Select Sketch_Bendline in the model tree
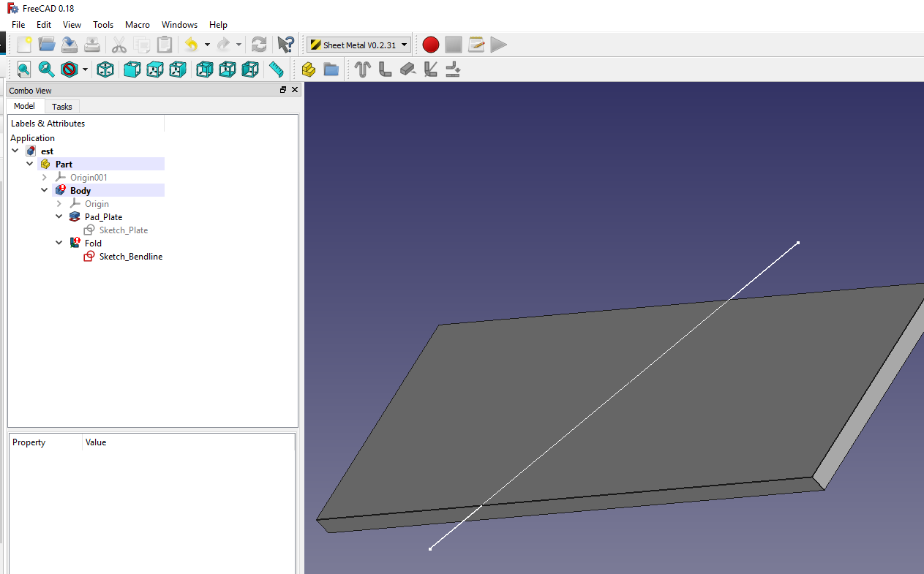The image size is (924, 574). tap(132, 256)
